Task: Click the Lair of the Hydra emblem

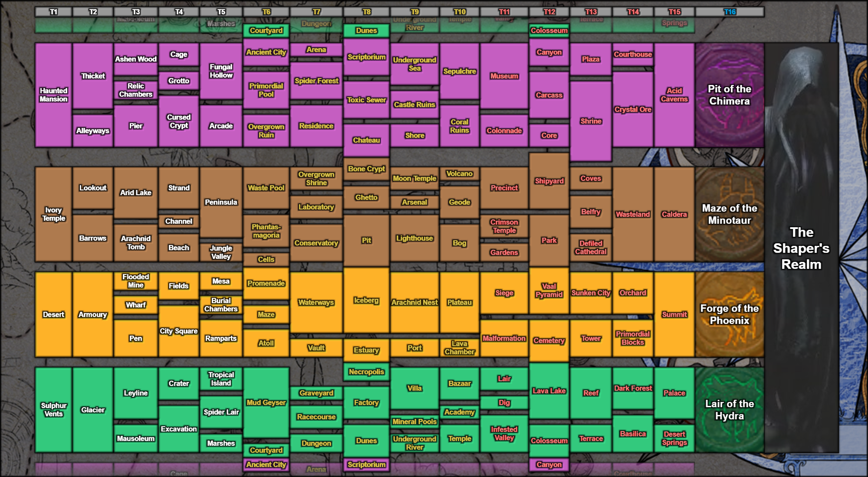Action: point(729,410)
